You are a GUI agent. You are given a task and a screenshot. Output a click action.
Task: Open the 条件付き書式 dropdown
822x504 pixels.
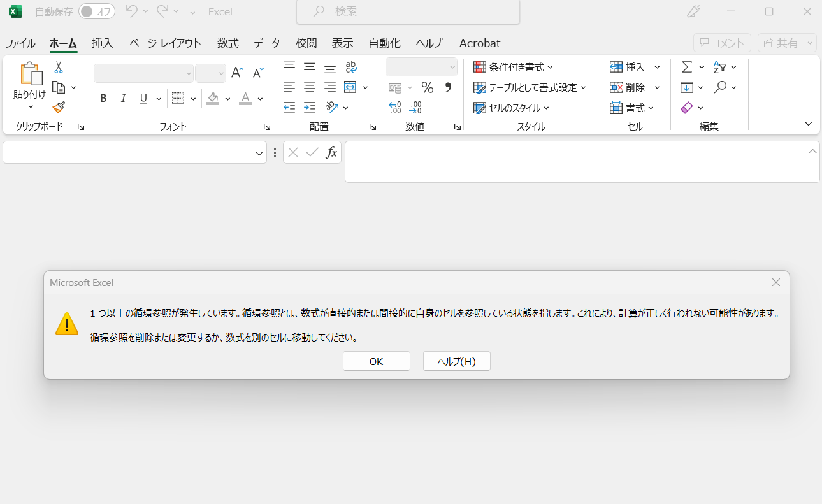(514, 67)
